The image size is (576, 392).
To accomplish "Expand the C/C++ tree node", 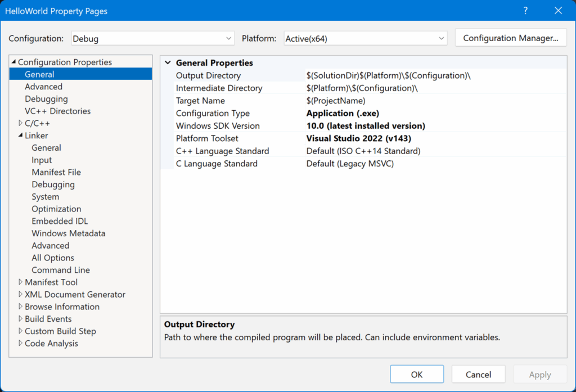I will (21, 123).
